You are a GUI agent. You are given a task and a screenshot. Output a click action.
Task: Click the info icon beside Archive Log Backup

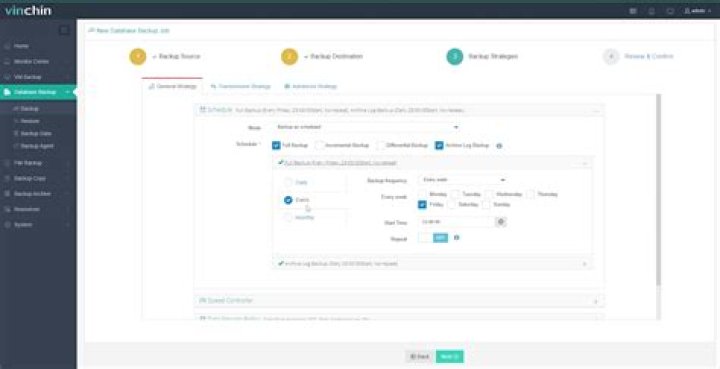(x=499, y=146)
